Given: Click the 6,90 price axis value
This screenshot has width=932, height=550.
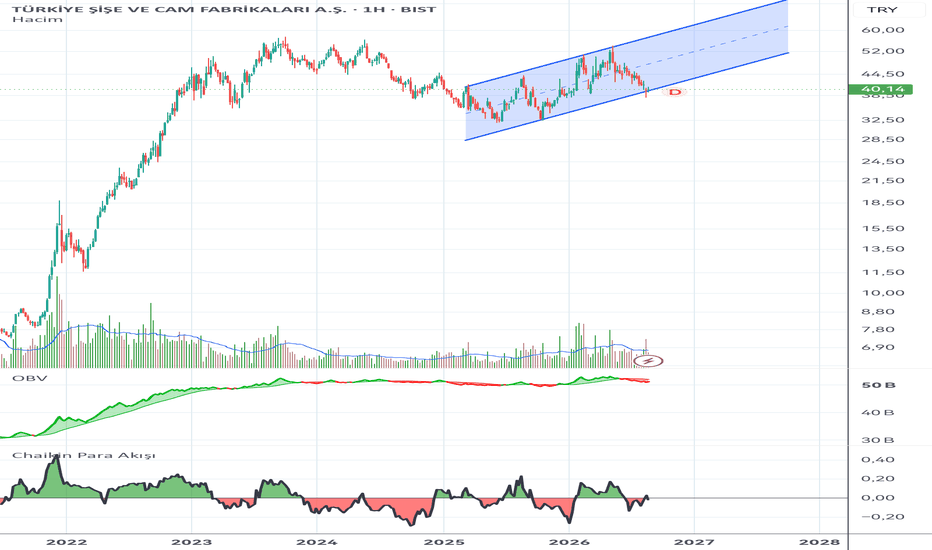Looking at the screenshot, I should (877, 347).
